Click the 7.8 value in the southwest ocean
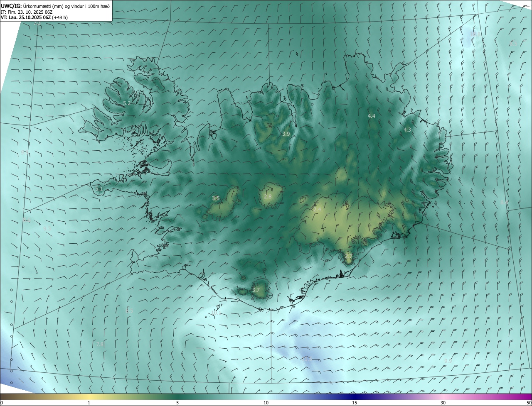The image size is (532, 406). pos(100,344)
